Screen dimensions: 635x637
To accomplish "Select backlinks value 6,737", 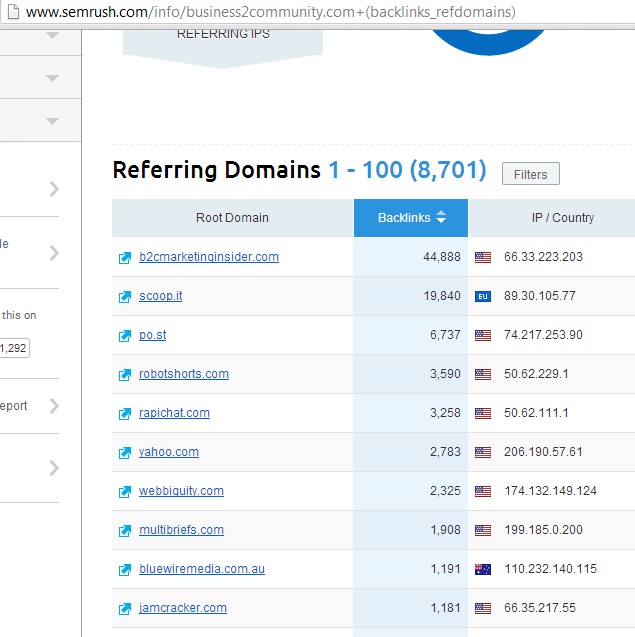I will pos(445,335).
